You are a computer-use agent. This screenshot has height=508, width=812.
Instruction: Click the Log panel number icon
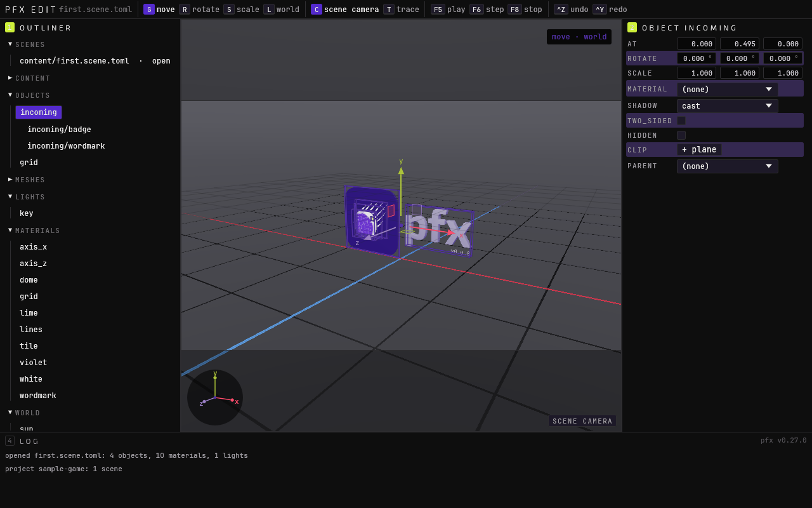tap(10, 441)
